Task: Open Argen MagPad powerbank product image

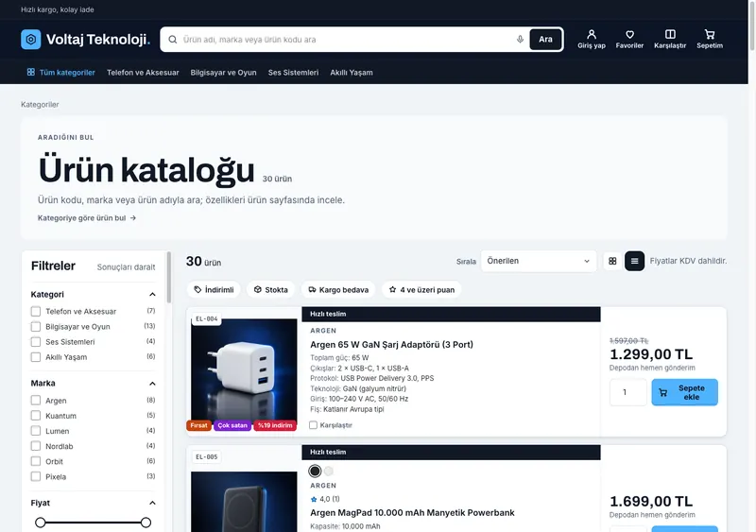Action: click(244, 502)
